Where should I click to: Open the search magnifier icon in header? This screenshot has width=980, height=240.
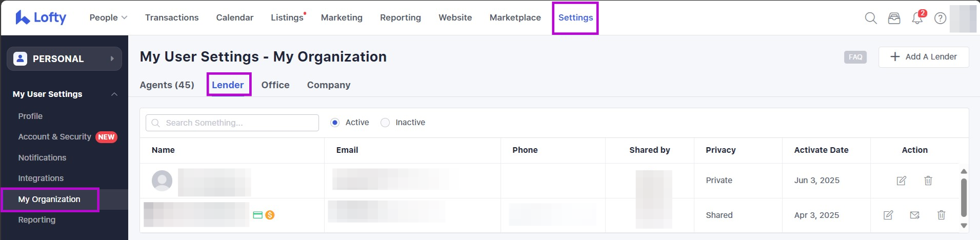(x=870, y=18)
